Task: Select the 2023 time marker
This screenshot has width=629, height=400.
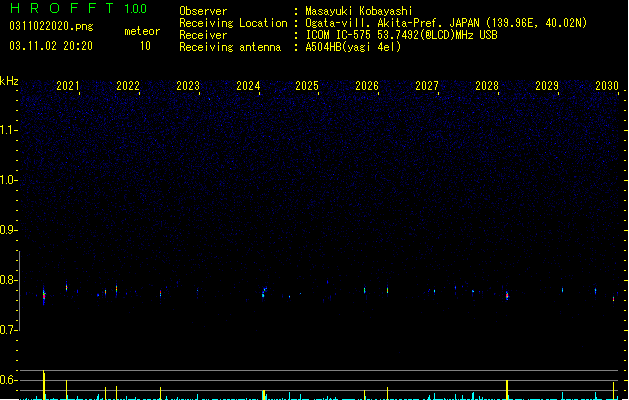Action: click(x=188, y=86)
